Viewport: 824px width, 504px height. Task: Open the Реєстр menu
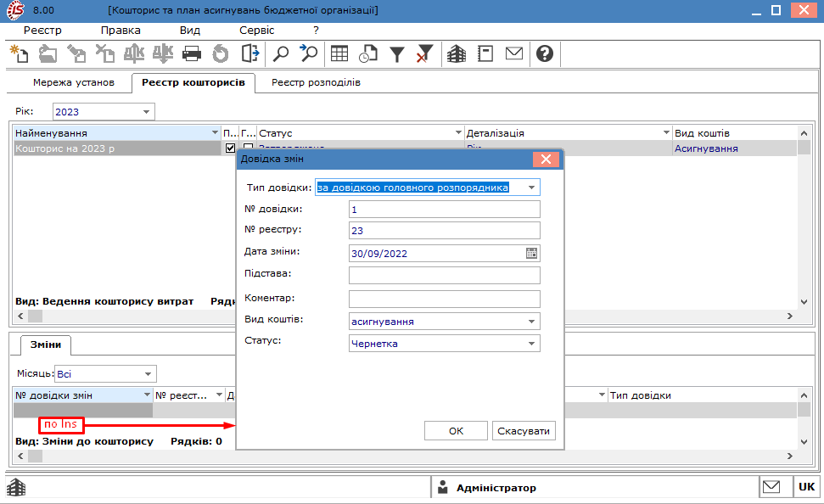tap(42, 31)
